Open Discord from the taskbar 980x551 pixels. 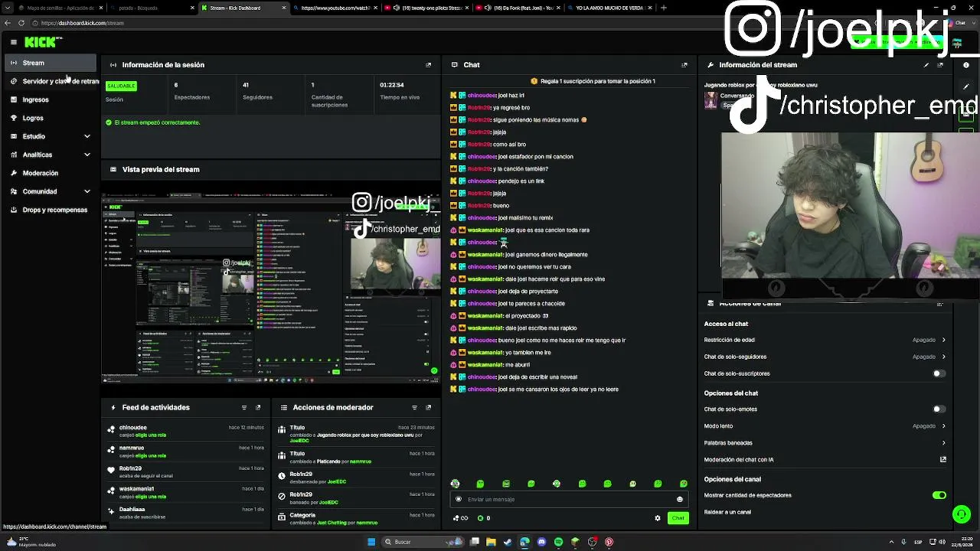click(x=541, y=542)
